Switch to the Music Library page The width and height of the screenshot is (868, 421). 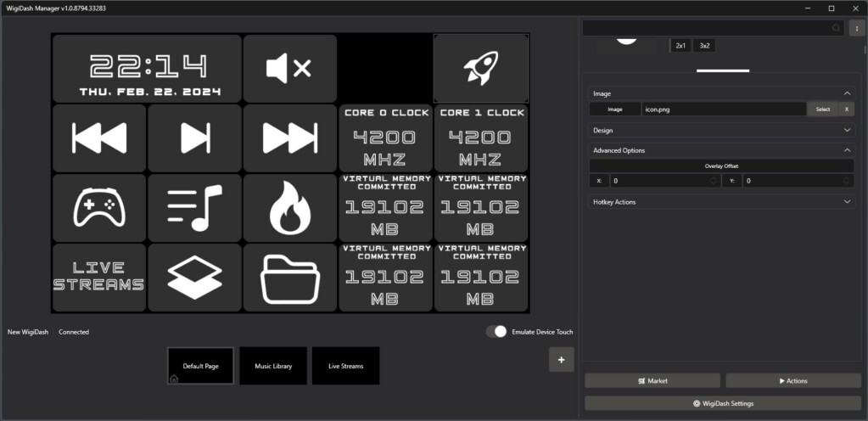pyautogui.click(x=273, y=366)
